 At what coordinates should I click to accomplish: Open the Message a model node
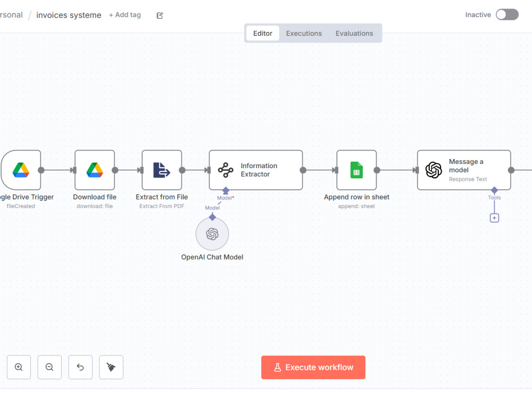464,170
